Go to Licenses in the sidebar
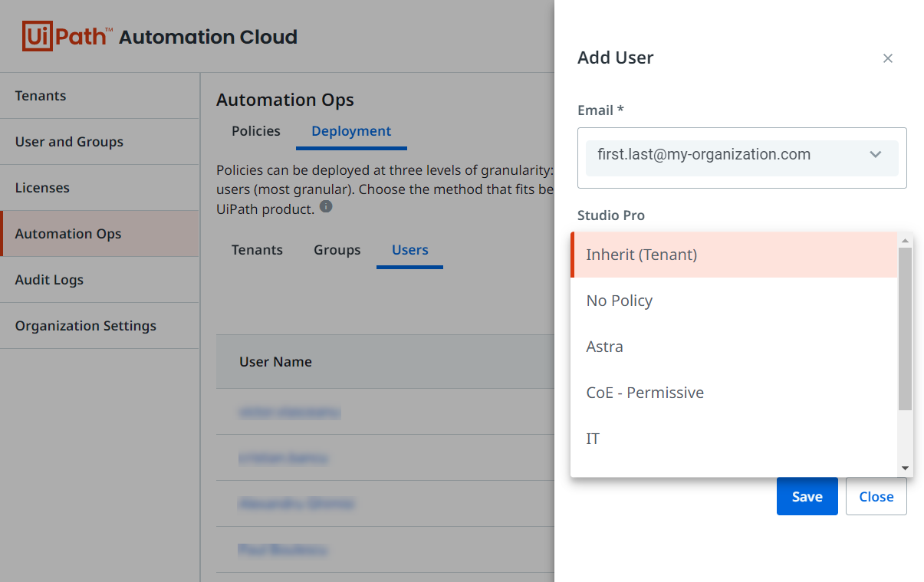The image size is (924, 582). 100,188
